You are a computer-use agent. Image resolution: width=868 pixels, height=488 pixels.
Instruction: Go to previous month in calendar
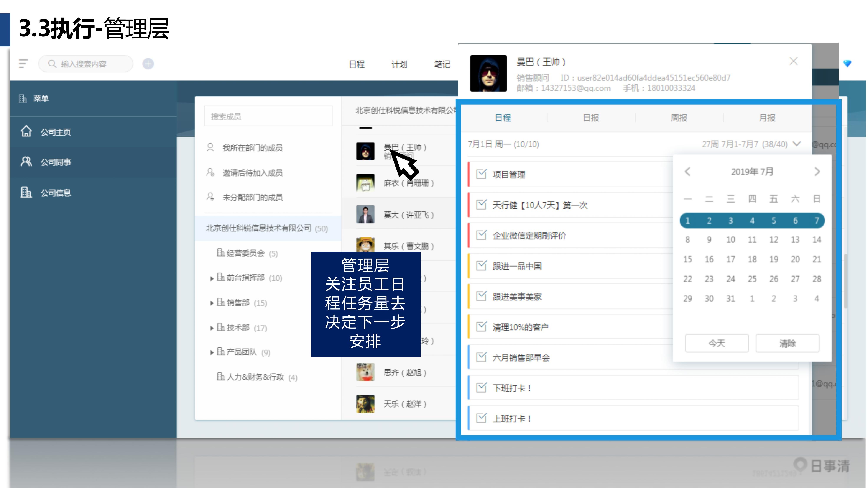[x=688, y=172]
